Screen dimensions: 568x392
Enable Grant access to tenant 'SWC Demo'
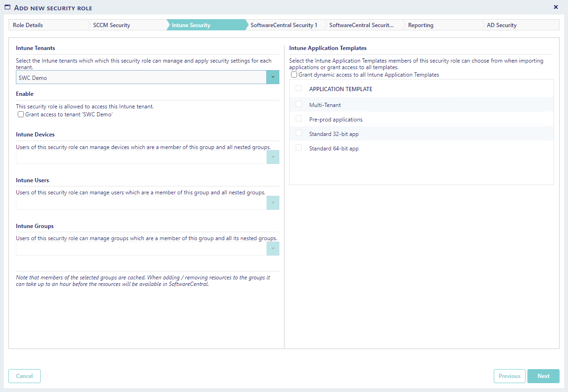coord(21,114)
